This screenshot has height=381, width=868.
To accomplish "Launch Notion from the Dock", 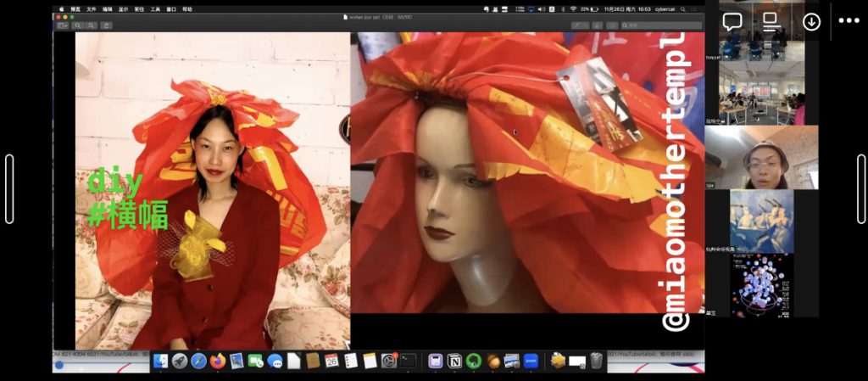I will click(x=454, y=361).
